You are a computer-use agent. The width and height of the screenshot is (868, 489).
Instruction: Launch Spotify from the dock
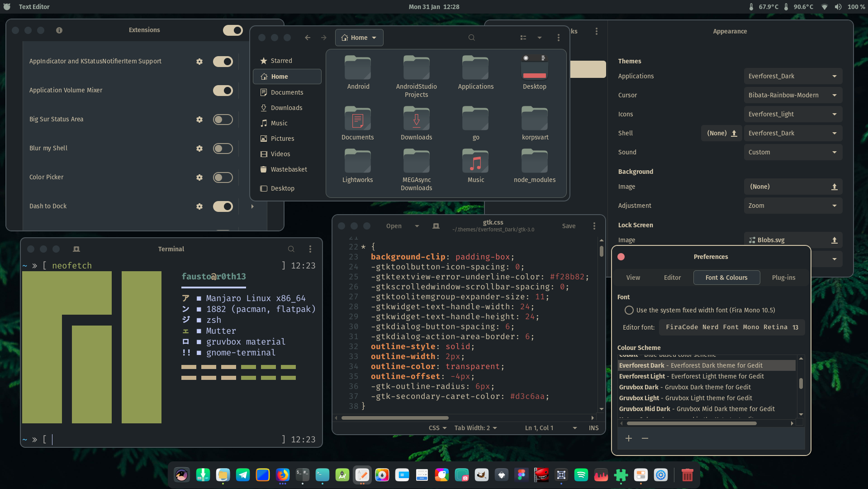point(581,475)
